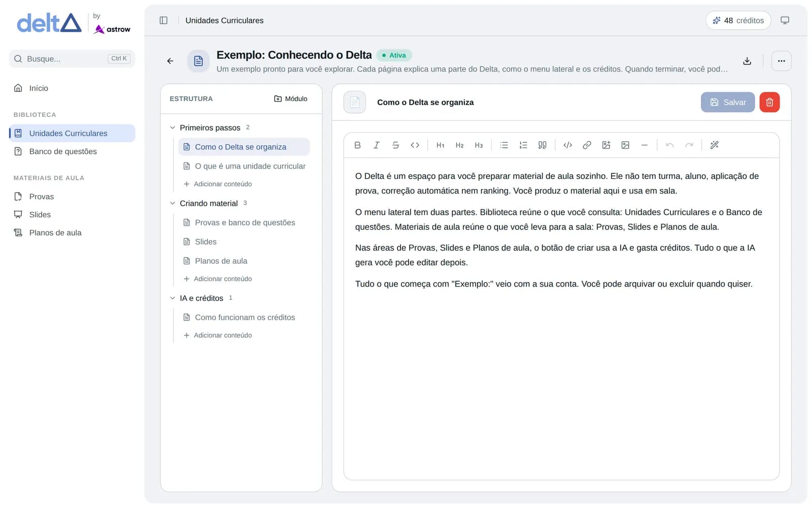The image size is (812, 508).
Task: Delete content with the red trash button
Action: [x=769, y=102]
